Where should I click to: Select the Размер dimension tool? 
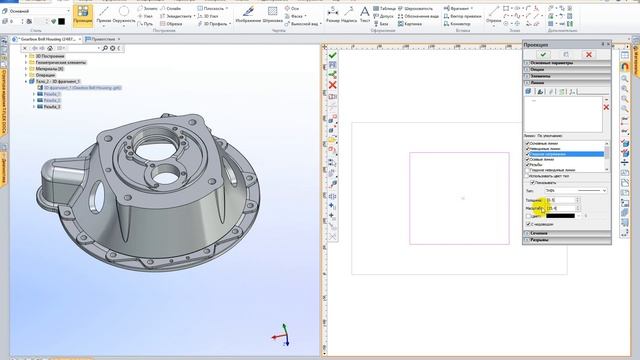(x=333, y=15)
